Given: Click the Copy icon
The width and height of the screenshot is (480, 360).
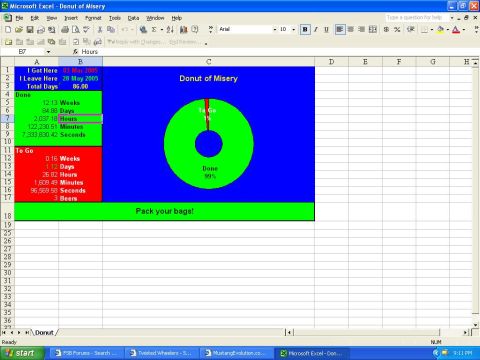Looking at the screenshot, I should (x=111, y=30).
